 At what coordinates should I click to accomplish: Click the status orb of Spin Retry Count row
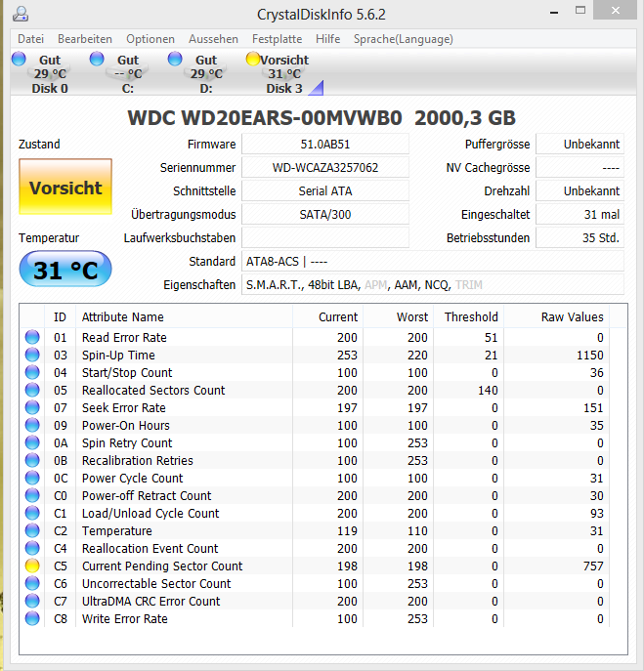click(x=32, y=442)
